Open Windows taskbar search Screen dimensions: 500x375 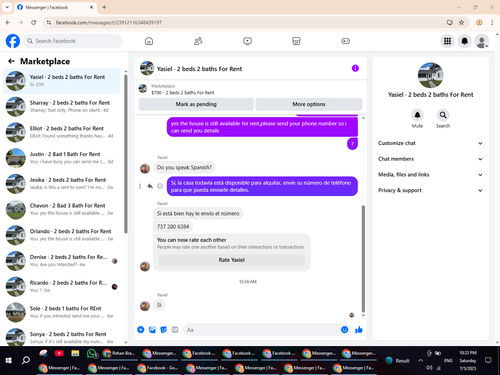pyautogui.click(x=26, y=360)
